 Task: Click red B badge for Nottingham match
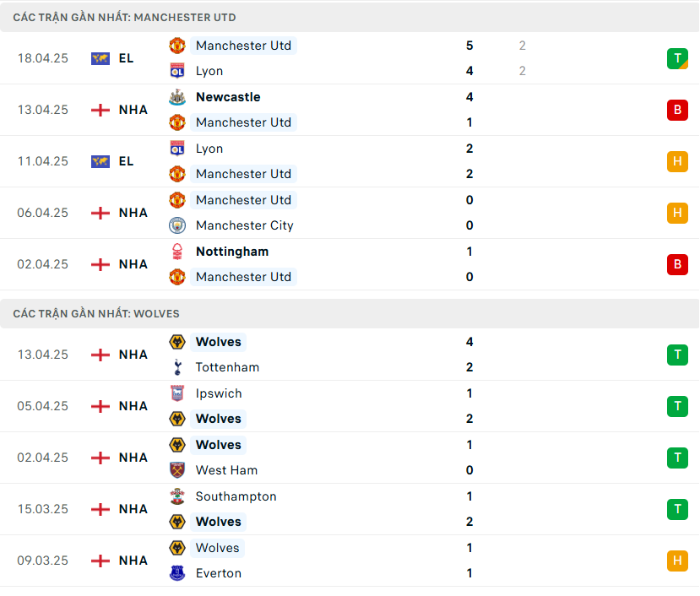(677, 264)
